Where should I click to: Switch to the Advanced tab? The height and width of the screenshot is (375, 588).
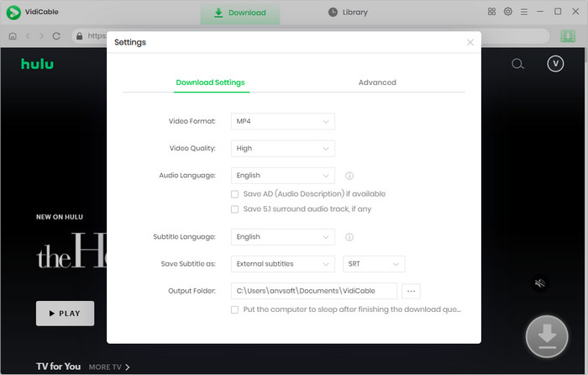(x=377, y=82)
